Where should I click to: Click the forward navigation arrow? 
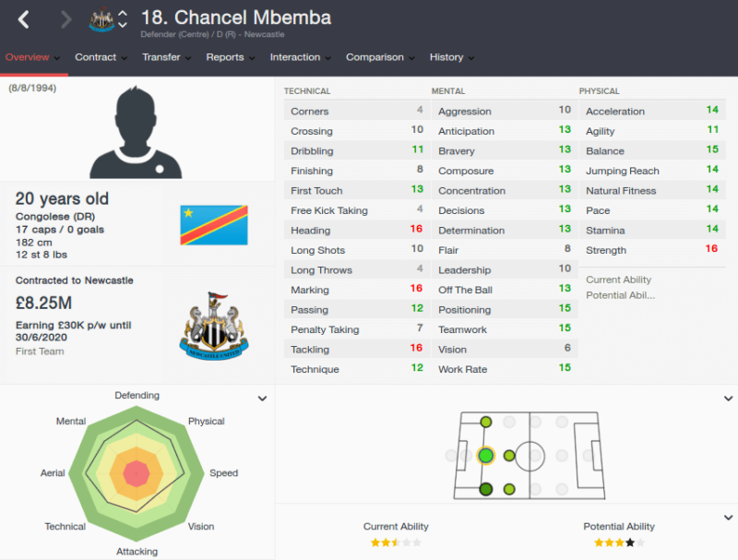point(66,19)
